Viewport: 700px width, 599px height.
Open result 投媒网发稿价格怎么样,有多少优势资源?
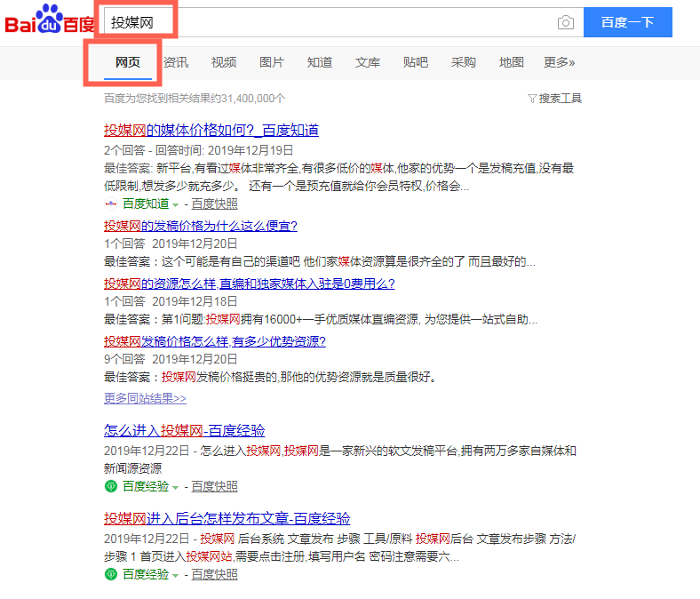click(215, 341)
